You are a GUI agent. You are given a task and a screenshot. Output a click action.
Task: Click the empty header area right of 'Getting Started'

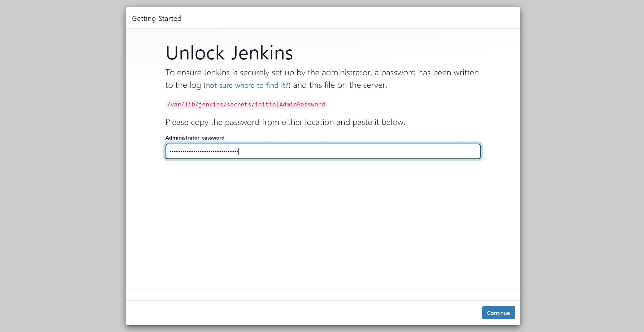pos(345,18)
